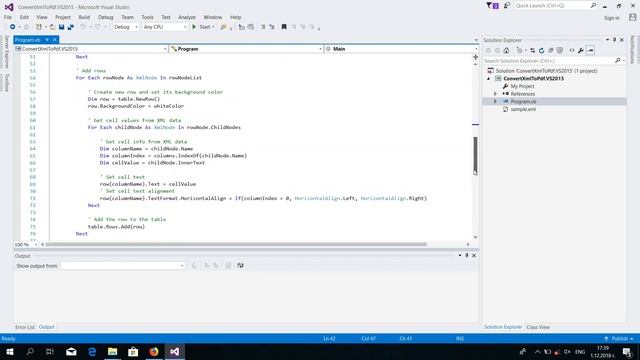Image resolution: width=640 pixels, height=360 pixels.
Task: Open the Main member navigation dropdown
Action: tap(401, 49)
